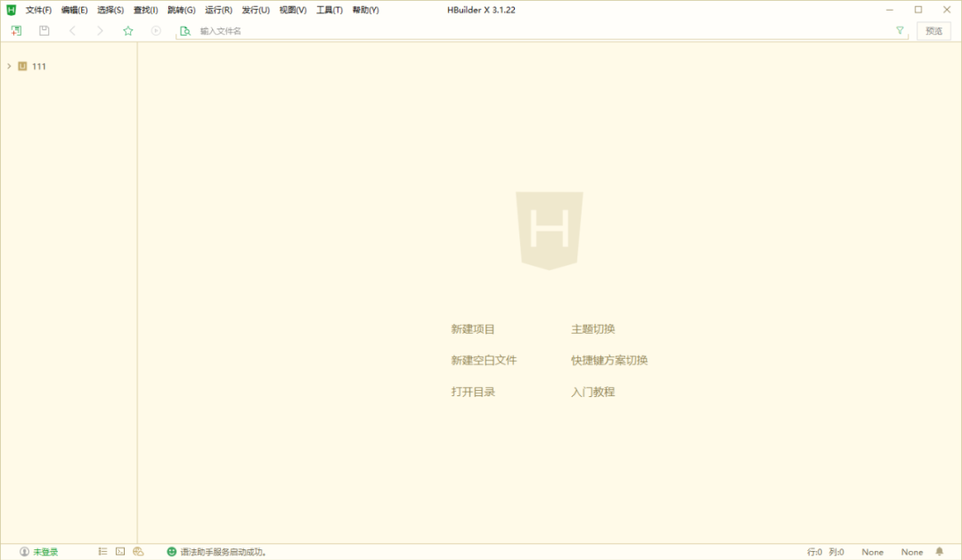Open the 查找(I) menu

tap(145, 10)
